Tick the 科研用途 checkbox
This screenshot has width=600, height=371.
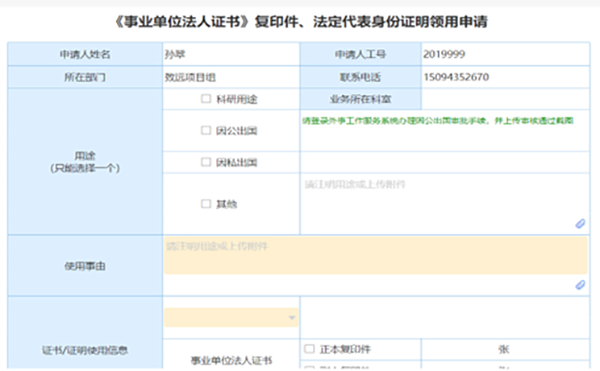(206, 99)
